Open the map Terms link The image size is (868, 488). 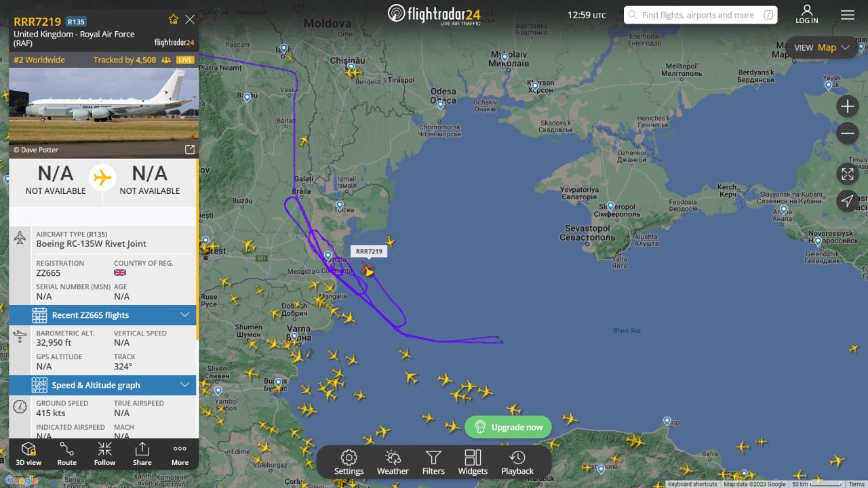(x=856, y=484)
